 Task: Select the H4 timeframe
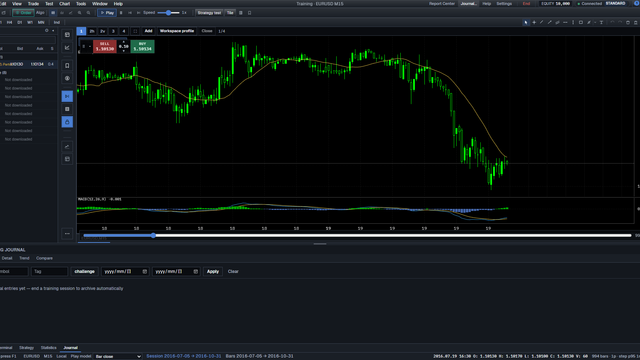click(x=9, y=22)
